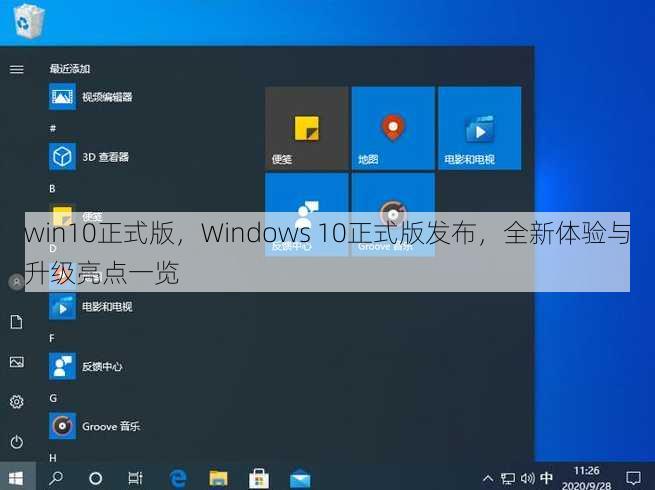Open the 便笺 sticky notes tile
This screenshot has height=490, width=655.
[x=307, y=128]
